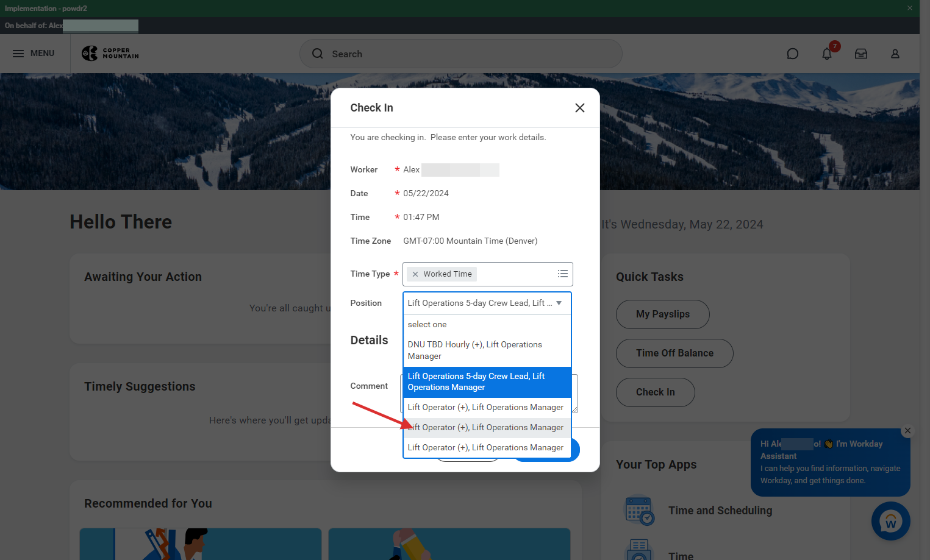
Task: Close the Check In dialog
Action: 580,108
